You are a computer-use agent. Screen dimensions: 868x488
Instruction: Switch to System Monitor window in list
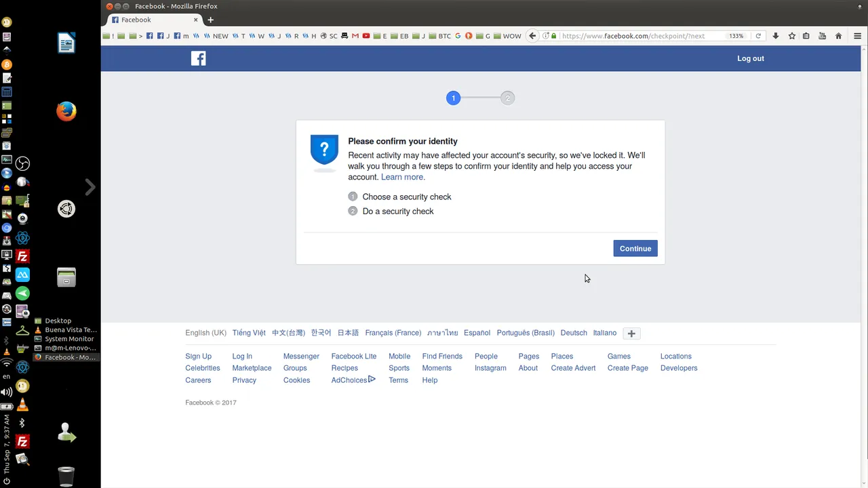point(65,339)
